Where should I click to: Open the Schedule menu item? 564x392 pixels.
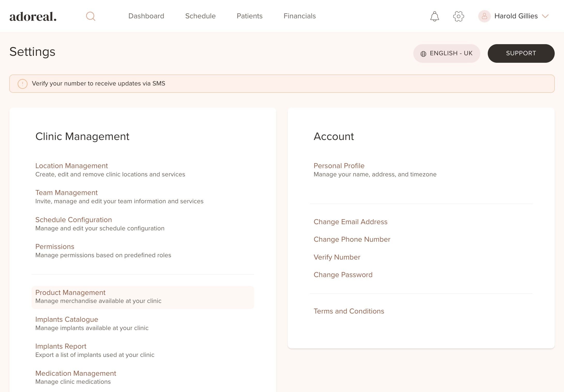[200, 16]
